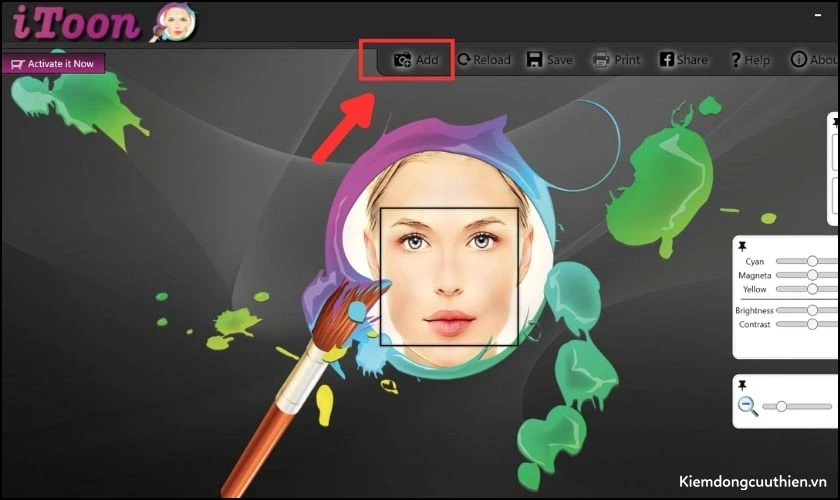Click the Magneta label text

[754, 275]
